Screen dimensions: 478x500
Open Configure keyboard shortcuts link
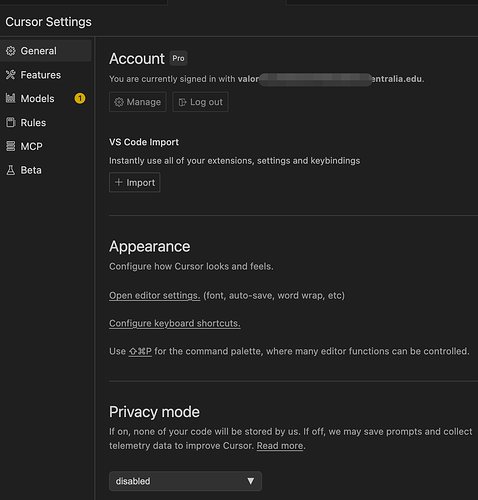click(175, 323)
